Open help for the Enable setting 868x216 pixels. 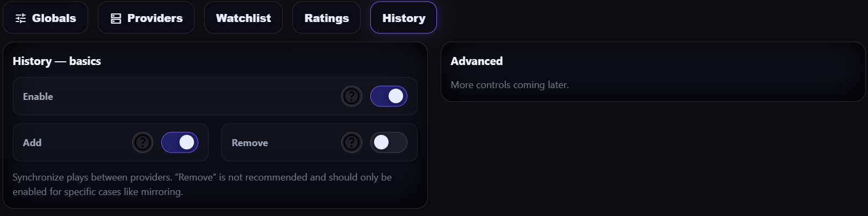pyautogui.click(x=351, y=97)
